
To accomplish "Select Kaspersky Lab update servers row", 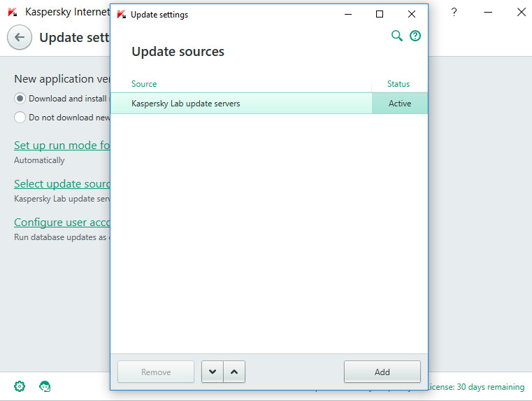I will [x=269, y=103].
